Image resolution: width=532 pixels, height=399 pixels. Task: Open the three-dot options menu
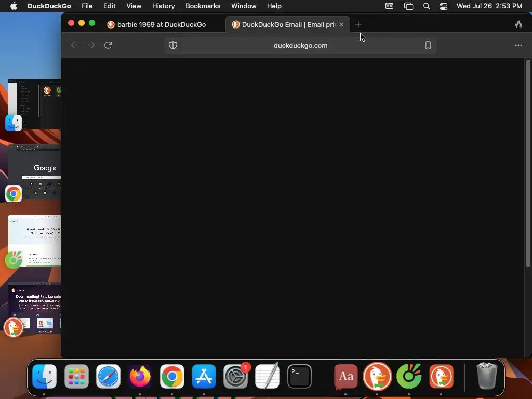(x=518, y=45)
